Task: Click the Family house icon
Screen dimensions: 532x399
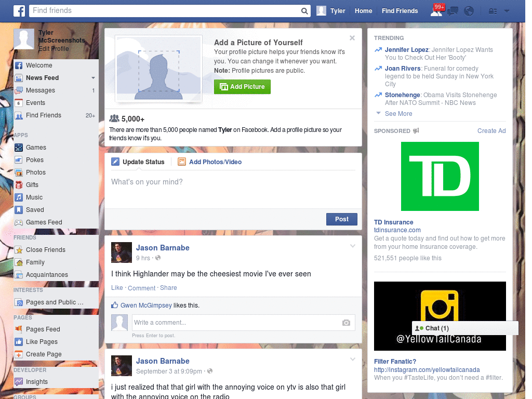Action: tap(19, 262)
